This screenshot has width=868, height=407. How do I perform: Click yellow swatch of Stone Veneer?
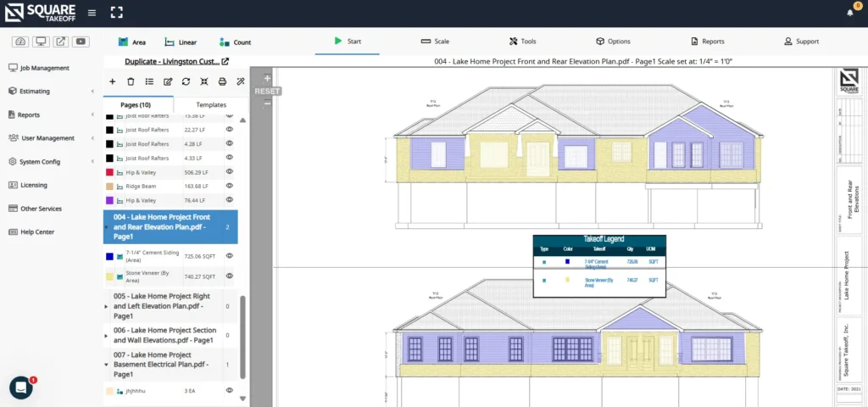point(109,276)
